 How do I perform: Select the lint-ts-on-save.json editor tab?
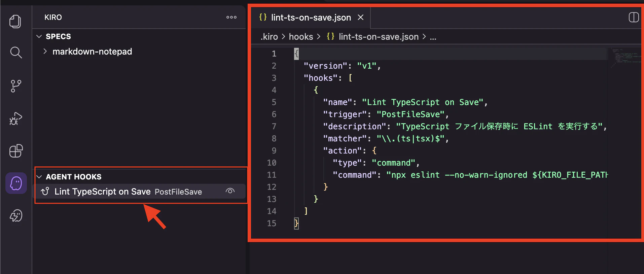coord(310,18)
